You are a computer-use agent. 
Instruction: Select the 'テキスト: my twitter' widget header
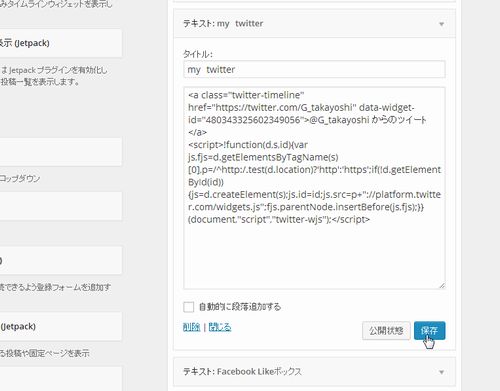(314, 24)
